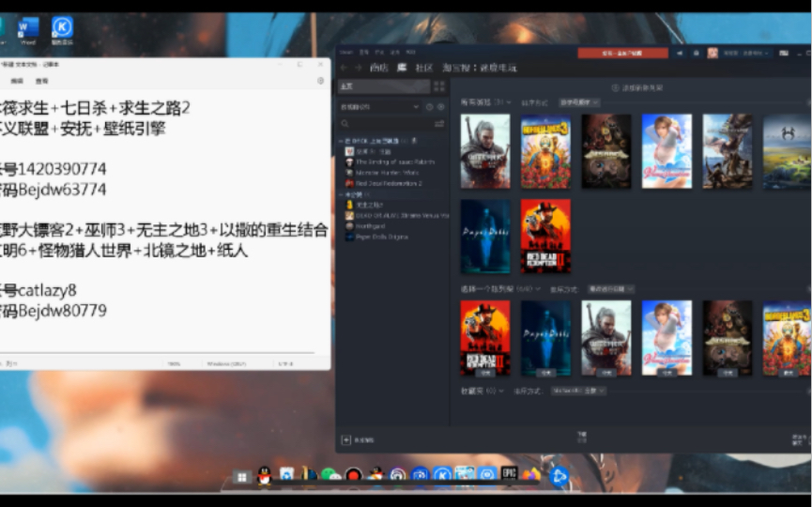Screen dimensions: 812x507
Task: Open blue camera icon in the dock
Action: [x=420, y=475]
